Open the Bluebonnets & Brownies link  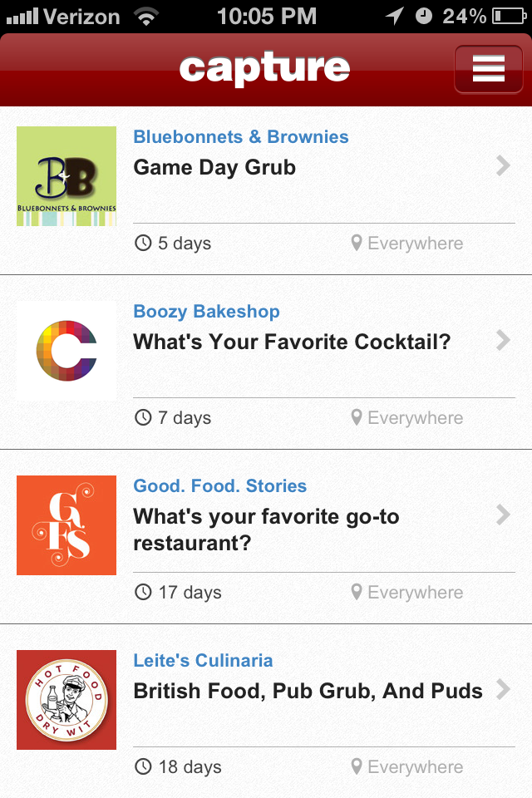241,137
